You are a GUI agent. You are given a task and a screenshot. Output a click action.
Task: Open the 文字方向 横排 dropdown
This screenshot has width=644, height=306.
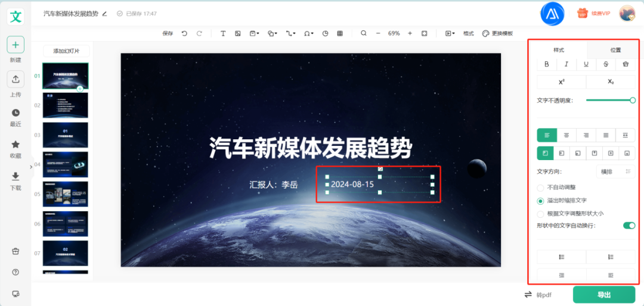pos(615,172)
